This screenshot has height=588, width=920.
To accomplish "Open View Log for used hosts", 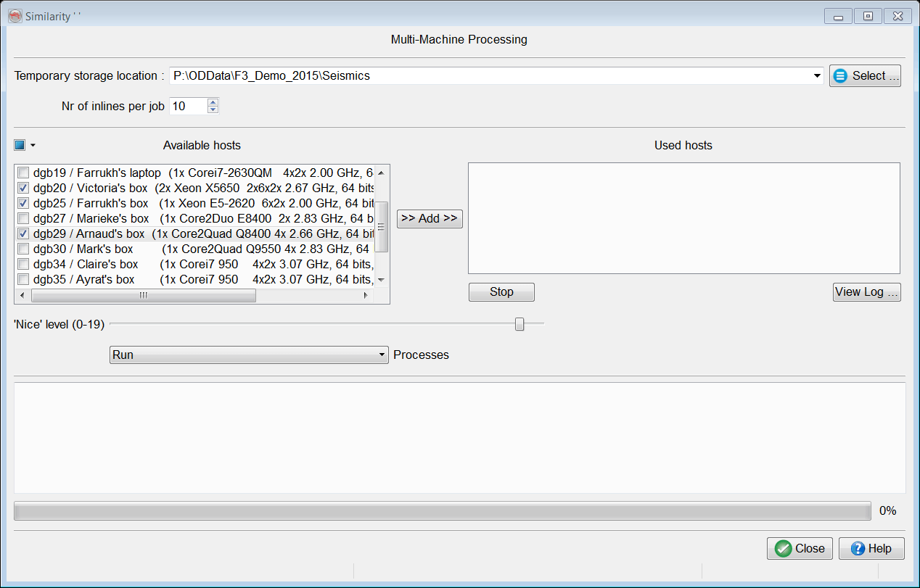I will click(866, 291).
